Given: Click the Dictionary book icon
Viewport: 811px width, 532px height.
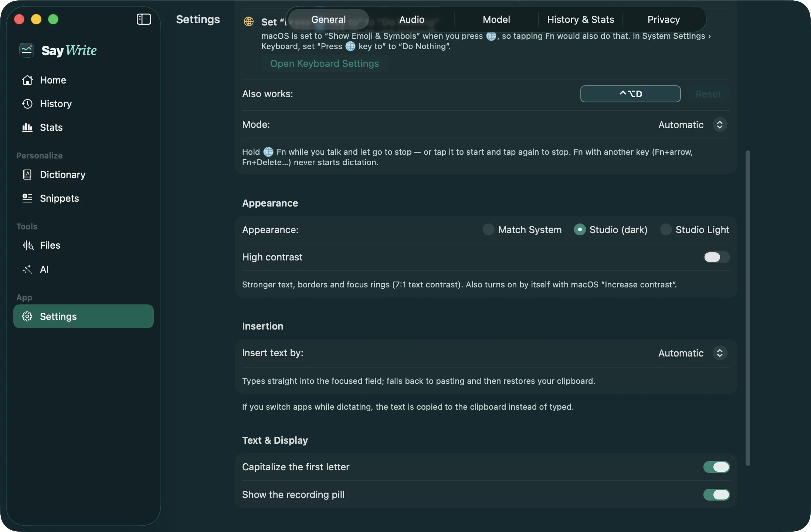Looking at the screenshot, I should pyautogui.click(x=27, y=175).
